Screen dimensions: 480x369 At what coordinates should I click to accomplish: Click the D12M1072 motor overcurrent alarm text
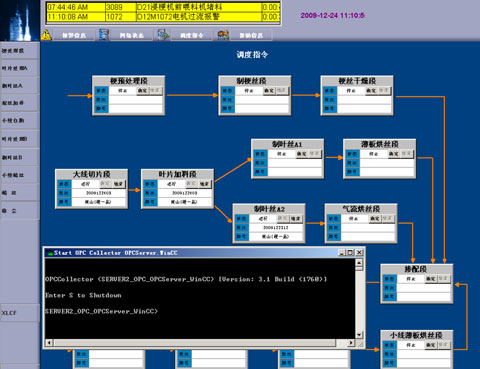(178, 17)
